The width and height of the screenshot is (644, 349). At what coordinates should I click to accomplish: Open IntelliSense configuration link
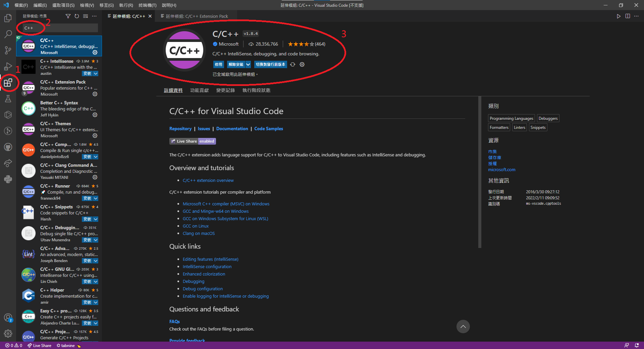[207, 266]
